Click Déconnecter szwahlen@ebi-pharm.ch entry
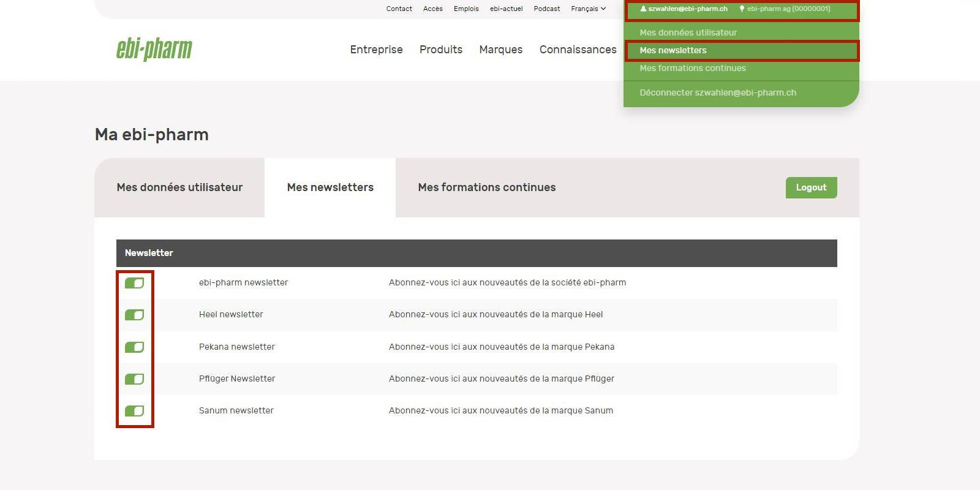 (718, 92)
